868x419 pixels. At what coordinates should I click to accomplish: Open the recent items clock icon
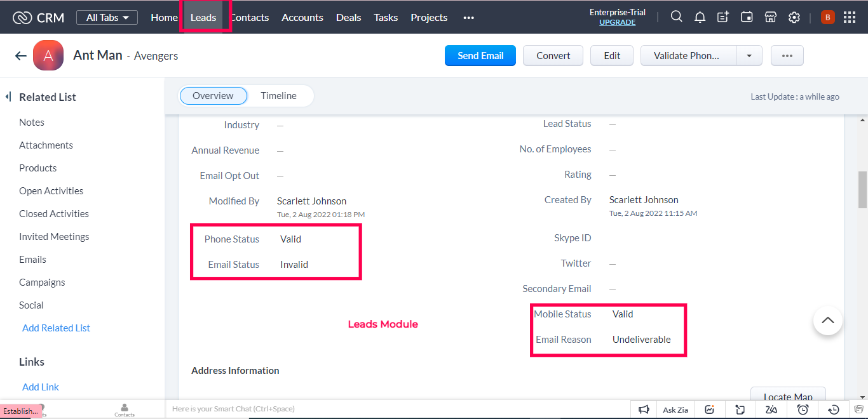[834, 409]
